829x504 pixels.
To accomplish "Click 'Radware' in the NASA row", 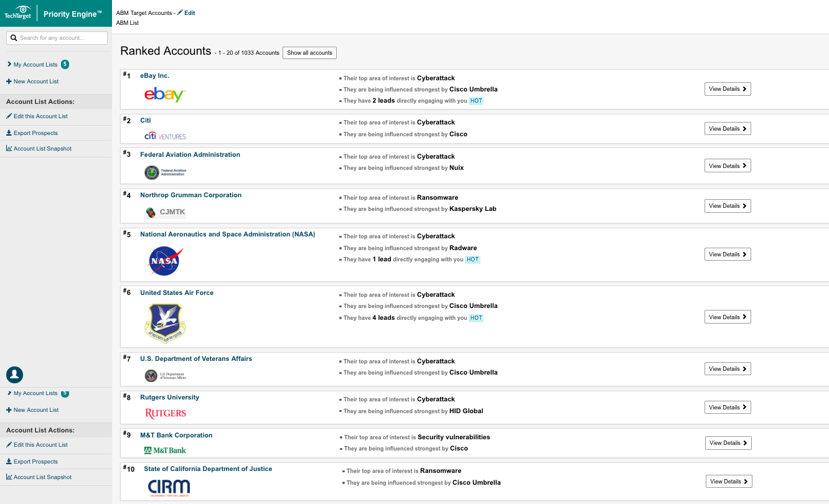I will click(x=463, y=248).
